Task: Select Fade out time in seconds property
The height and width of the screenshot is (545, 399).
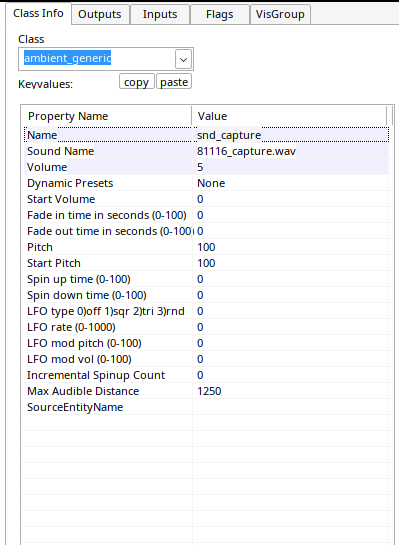Action: tap(109, 231)
